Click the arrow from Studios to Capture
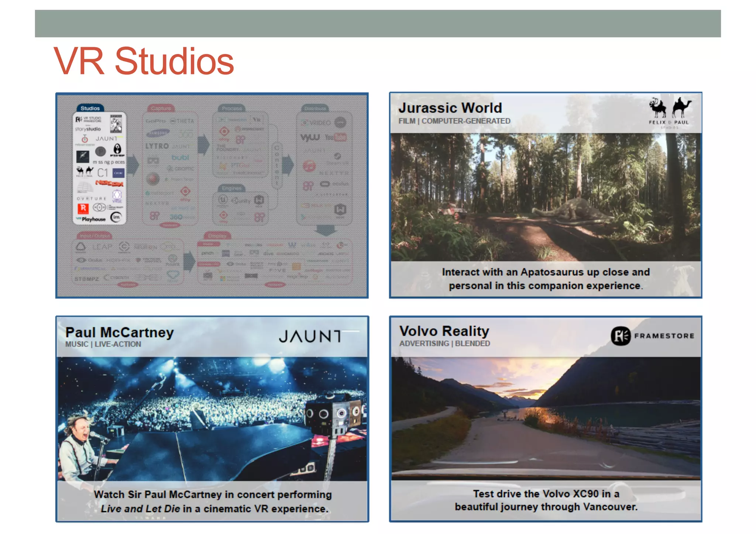This screenshot has width=756, height=534. [x=133, y=166]
